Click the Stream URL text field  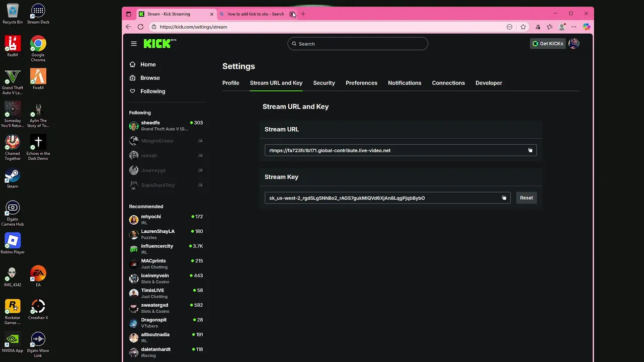click(x=400, y=150)
